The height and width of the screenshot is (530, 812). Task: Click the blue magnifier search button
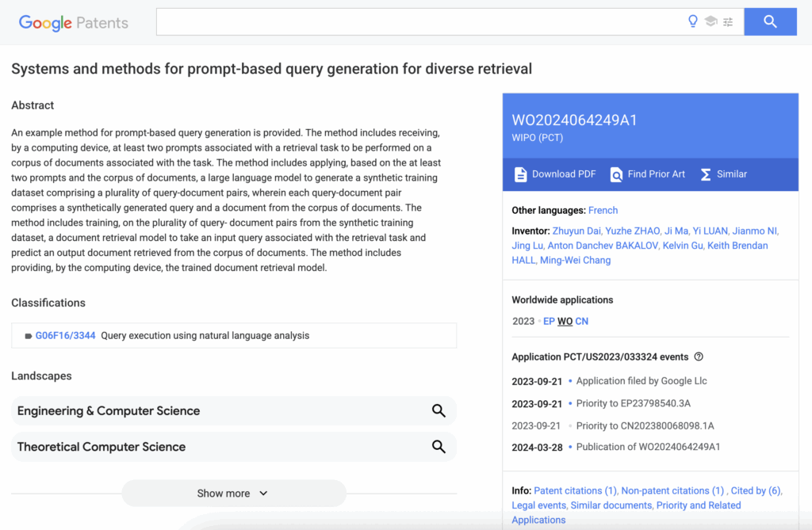[770, 22]
